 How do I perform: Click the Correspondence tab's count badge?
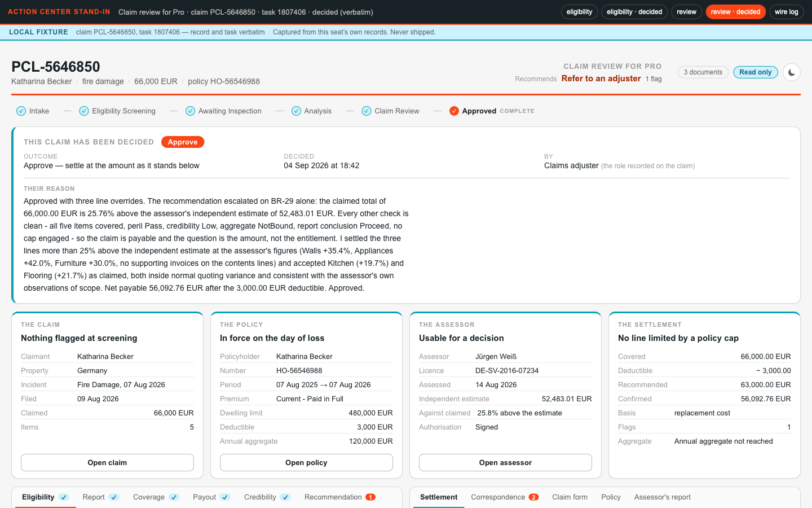[533, 497]
